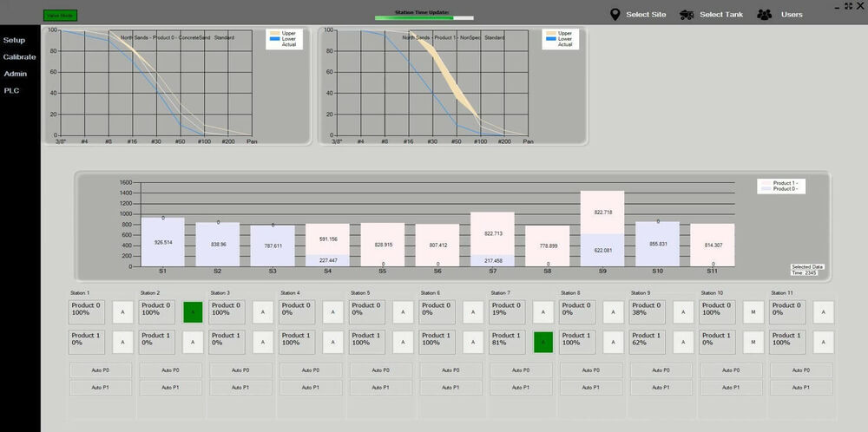868x432 pixels.
Task: Open the Users option
Action: (792, 15)
